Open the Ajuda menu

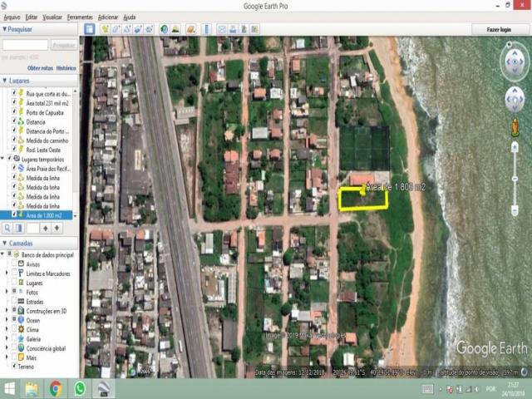pyautogui.click(x=130, y=17)
